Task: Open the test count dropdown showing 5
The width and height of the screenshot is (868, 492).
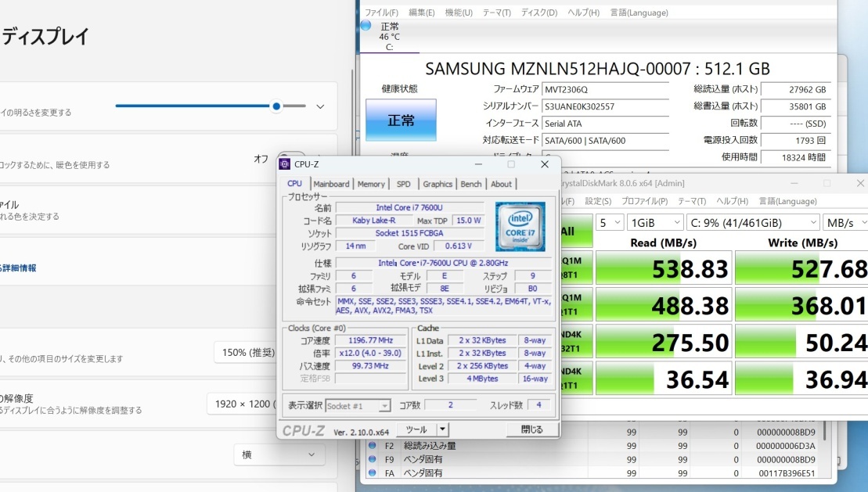Action: tap(610, 222)
